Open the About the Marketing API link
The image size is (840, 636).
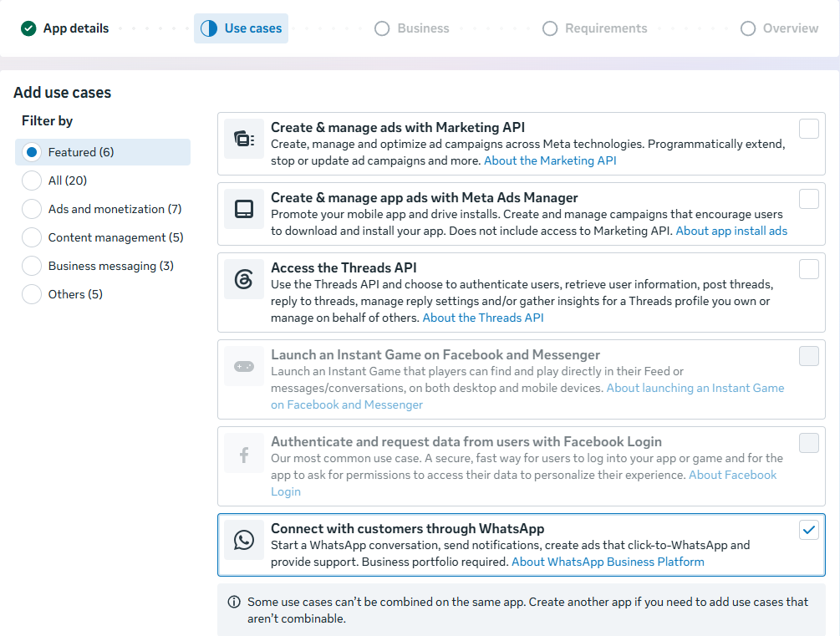(550, 160)
